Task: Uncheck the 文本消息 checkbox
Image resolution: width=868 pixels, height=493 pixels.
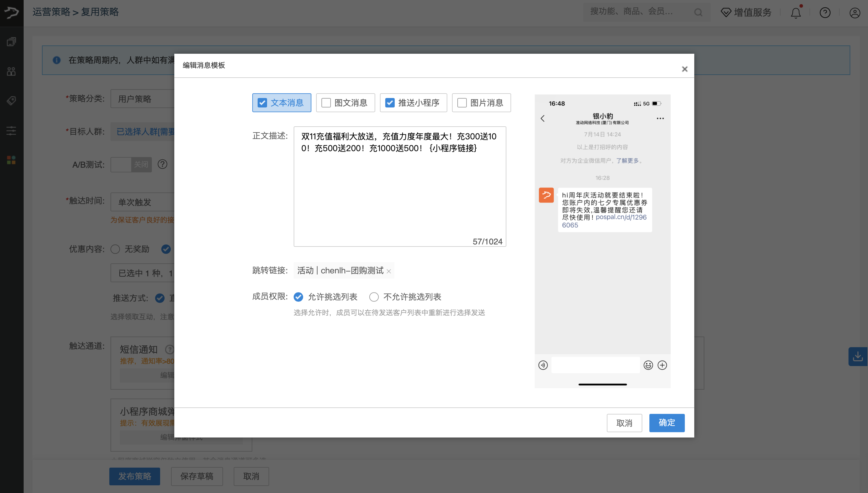Action: pyautogui.click(x=262, y=103)
